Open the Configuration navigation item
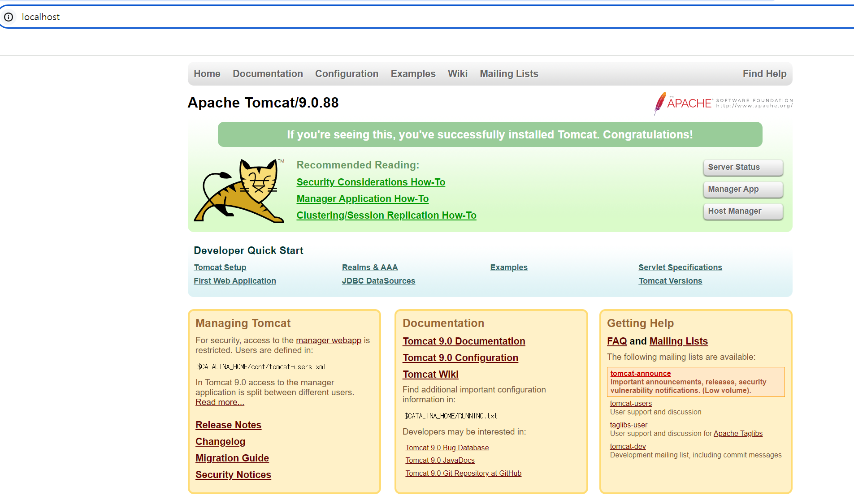Image resolution: width=854 pixels, height=504 pixels. click(x=347, y=74)
